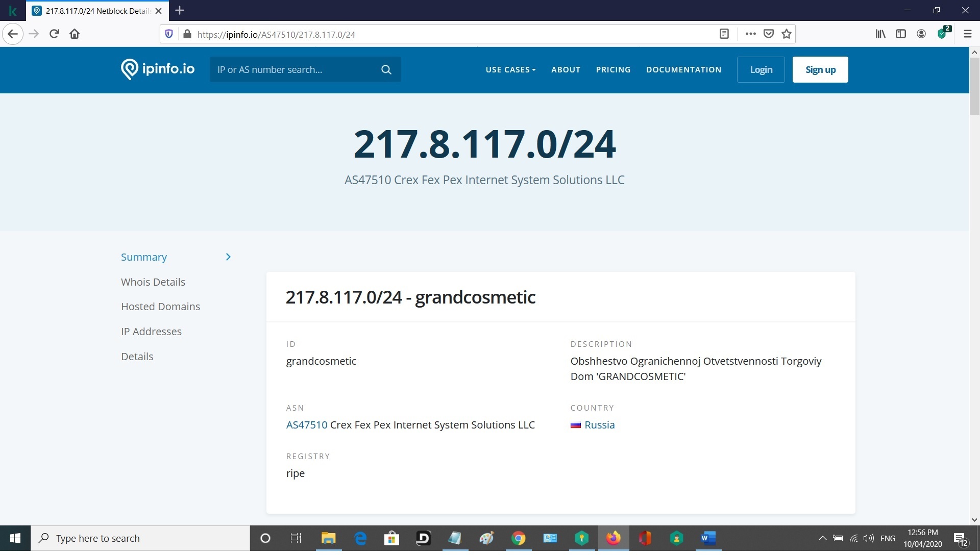Viewport: 980px width, 555px height.
Task: Click the search magnifier icon in site header
Action: (386, 70)
